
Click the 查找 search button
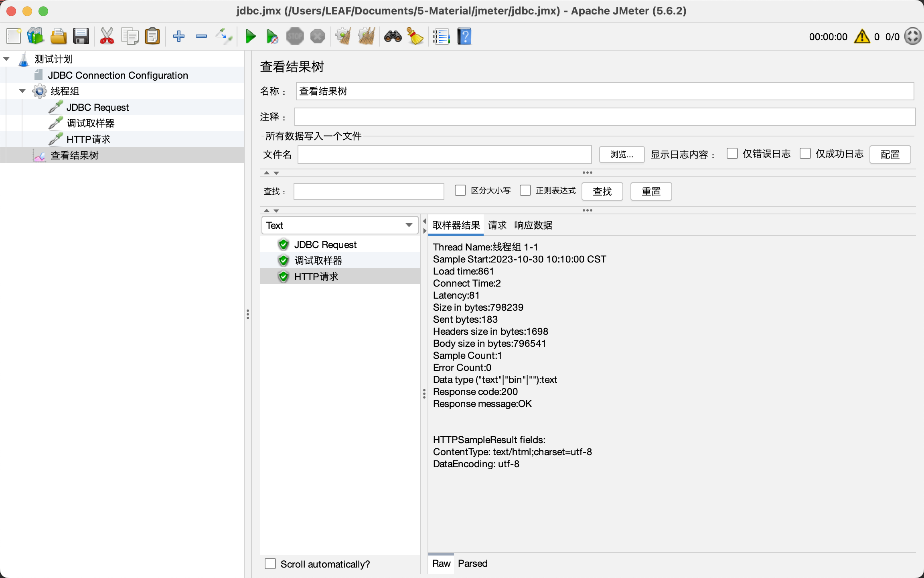tap(602, 191)
